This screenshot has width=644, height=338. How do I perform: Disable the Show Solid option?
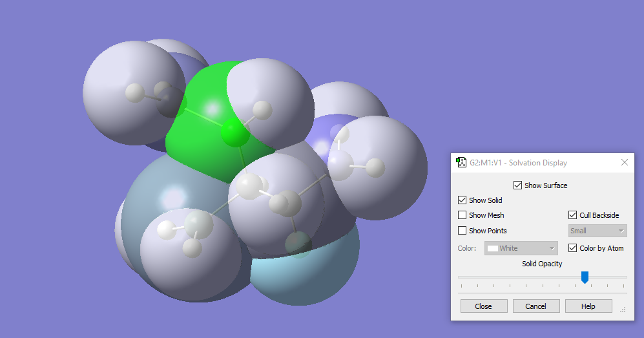[462, 200]
